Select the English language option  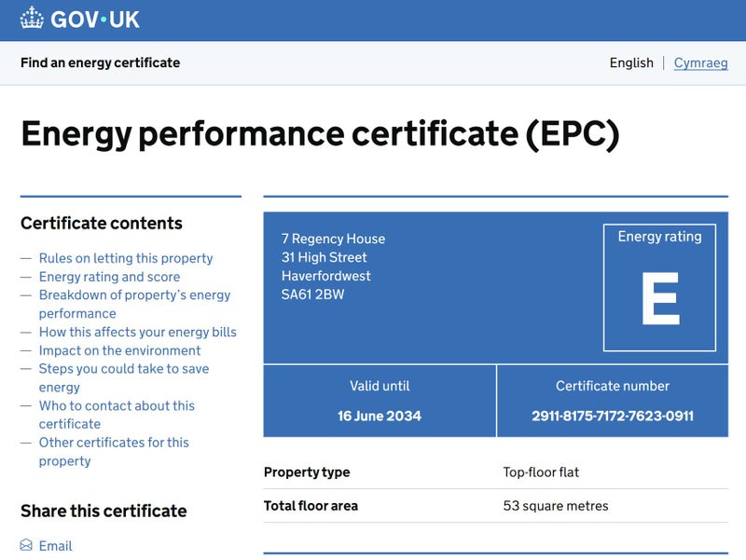(x=631, y=62)
